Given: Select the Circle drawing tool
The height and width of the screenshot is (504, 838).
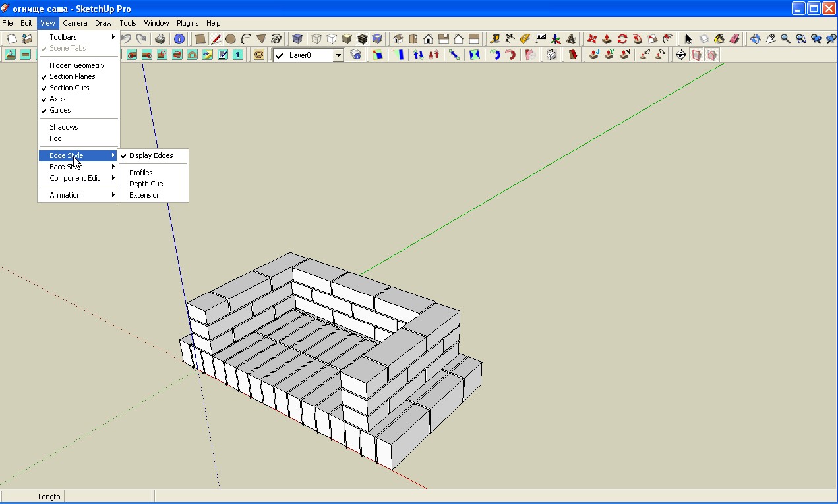Looking at the screenshot, I should pos(231,39).
